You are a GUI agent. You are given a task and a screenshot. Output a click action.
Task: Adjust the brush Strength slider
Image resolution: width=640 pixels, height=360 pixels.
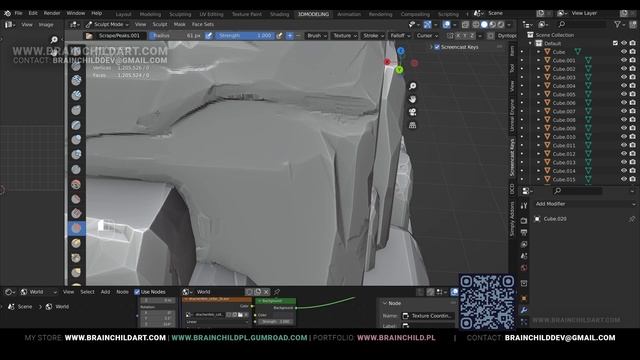click(x=244, y=36)
